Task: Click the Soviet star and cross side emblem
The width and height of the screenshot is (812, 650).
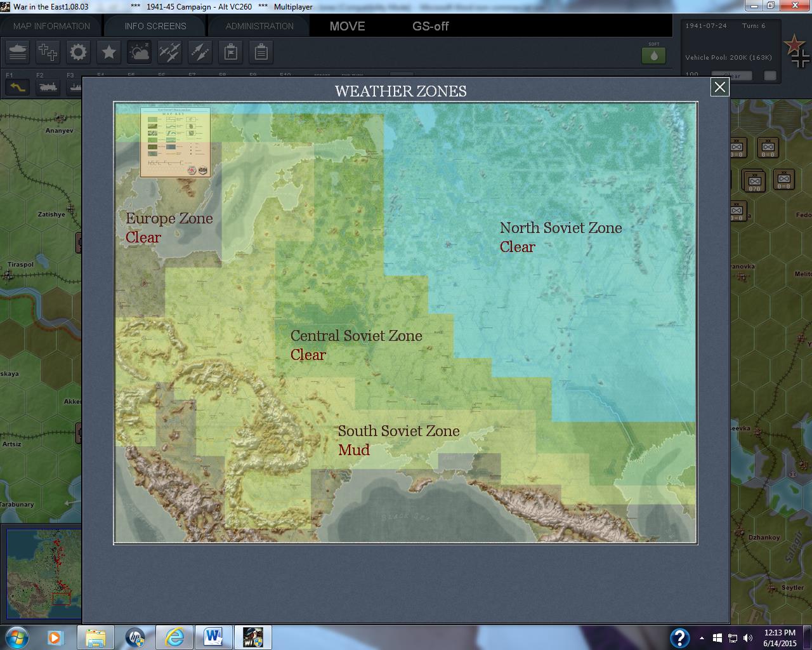Action: 796,51
